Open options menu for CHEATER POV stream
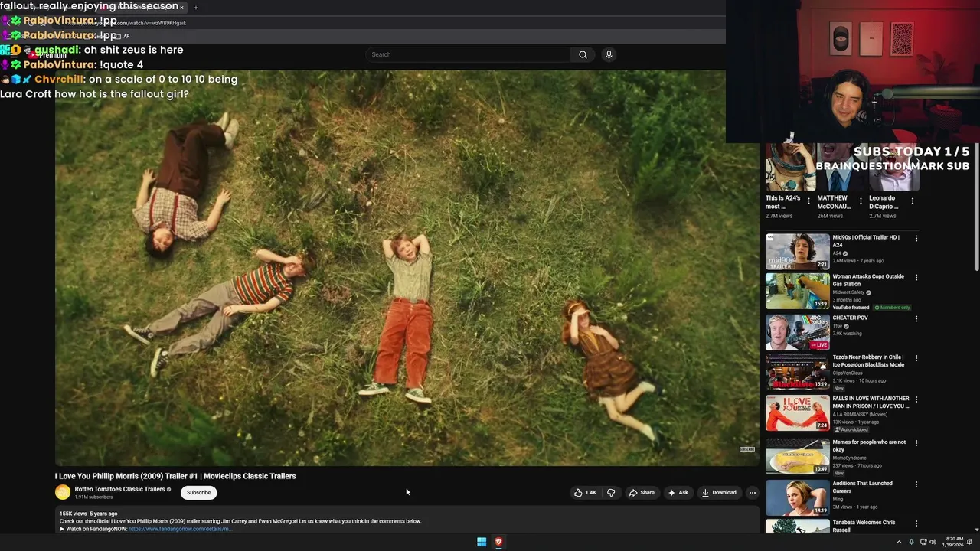Viewport: 980px width, 551px height. click(x=916, y=319)
